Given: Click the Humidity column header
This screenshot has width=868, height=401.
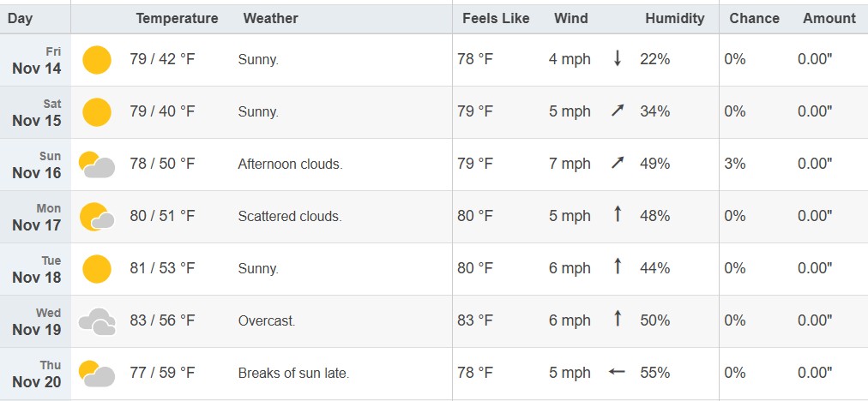Looking at the screenshot, I should pos(674,18).
